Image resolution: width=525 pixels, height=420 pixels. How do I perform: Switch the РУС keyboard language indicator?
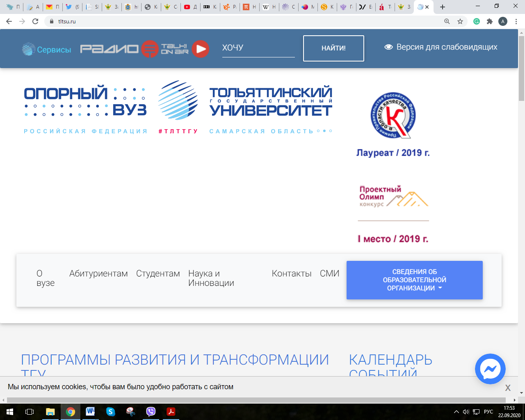488,412
